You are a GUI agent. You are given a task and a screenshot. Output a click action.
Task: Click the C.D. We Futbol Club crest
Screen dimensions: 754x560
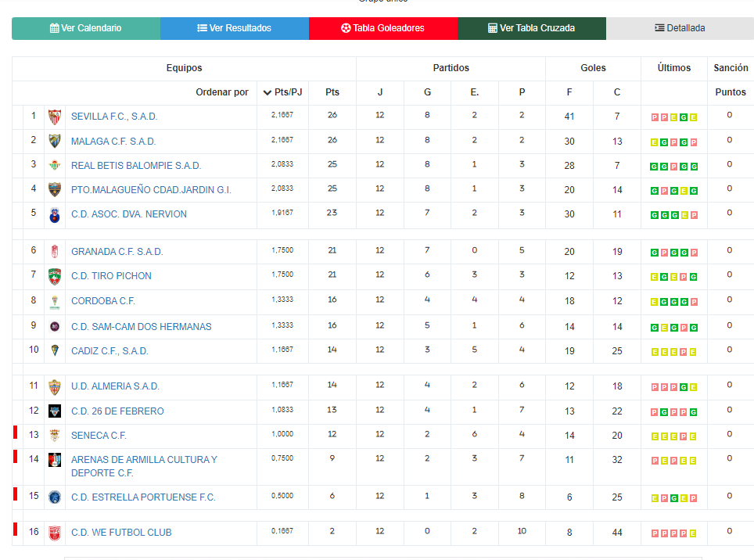coord(55,533)
